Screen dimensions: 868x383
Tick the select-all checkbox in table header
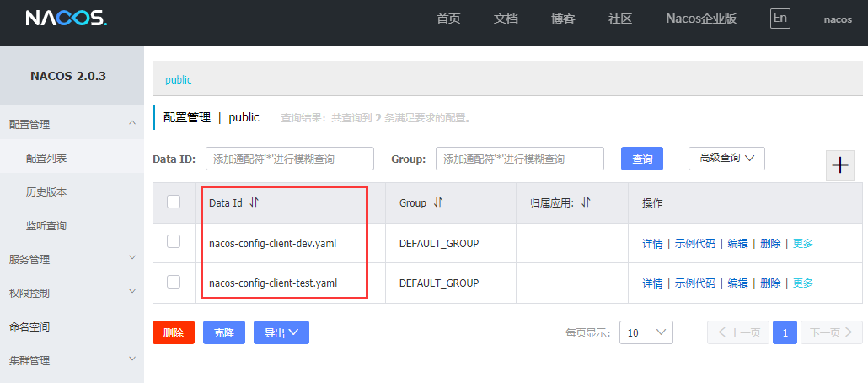[x=174, y=202]
